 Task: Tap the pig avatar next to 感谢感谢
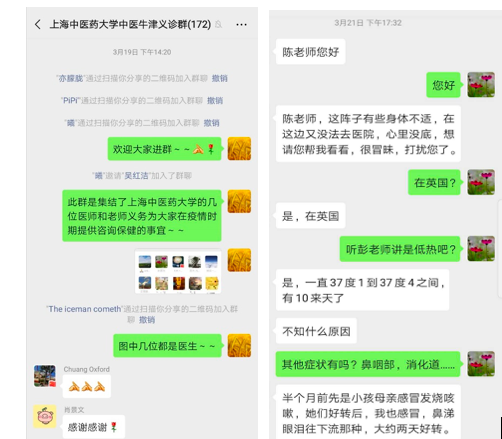[x=45, y=416]
